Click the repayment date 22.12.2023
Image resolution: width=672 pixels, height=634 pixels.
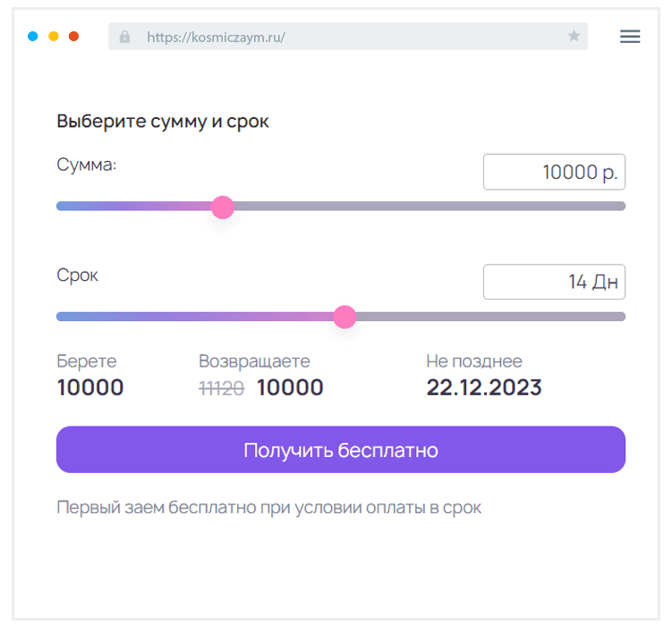(x=484, y=387)
